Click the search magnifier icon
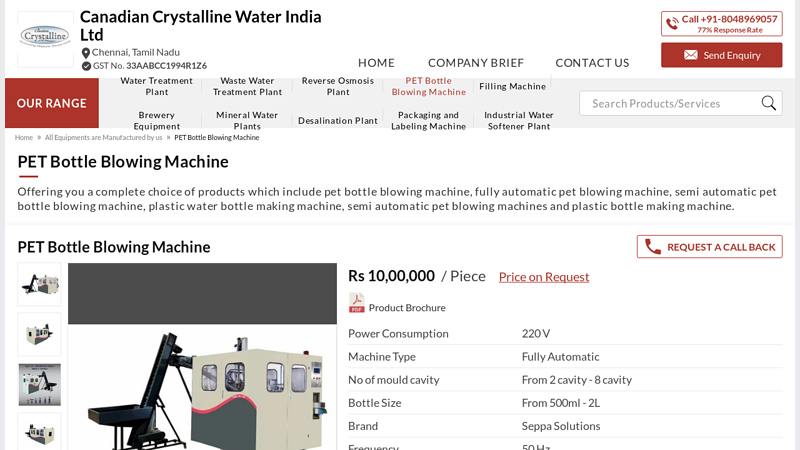 point(769,103)
